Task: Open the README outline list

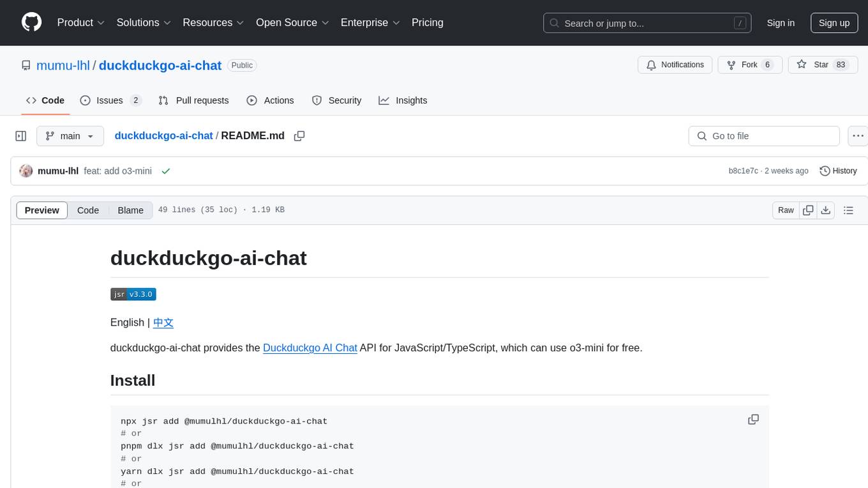Action: click(848, 210)
